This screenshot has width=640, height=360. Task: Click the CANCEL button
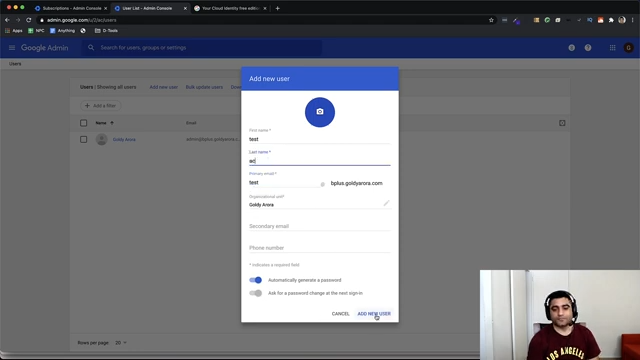pyautogui.click(x=340, y=313)
